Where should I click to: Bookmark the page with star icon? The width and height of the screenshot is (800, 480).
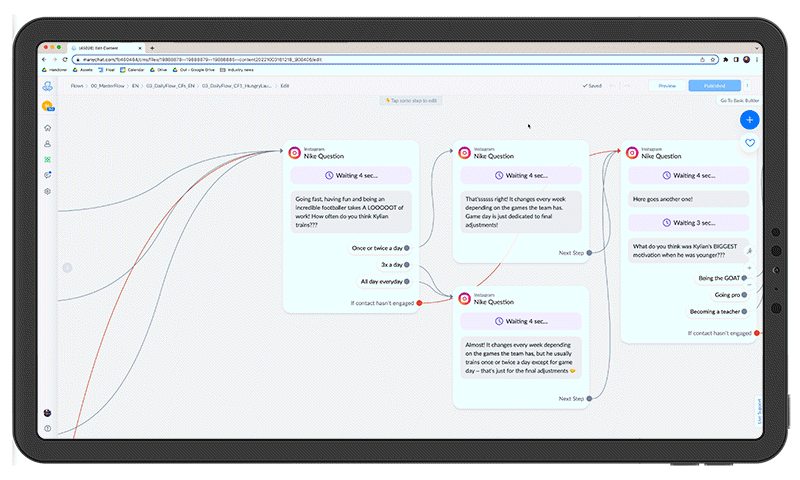tap(712, 60)
